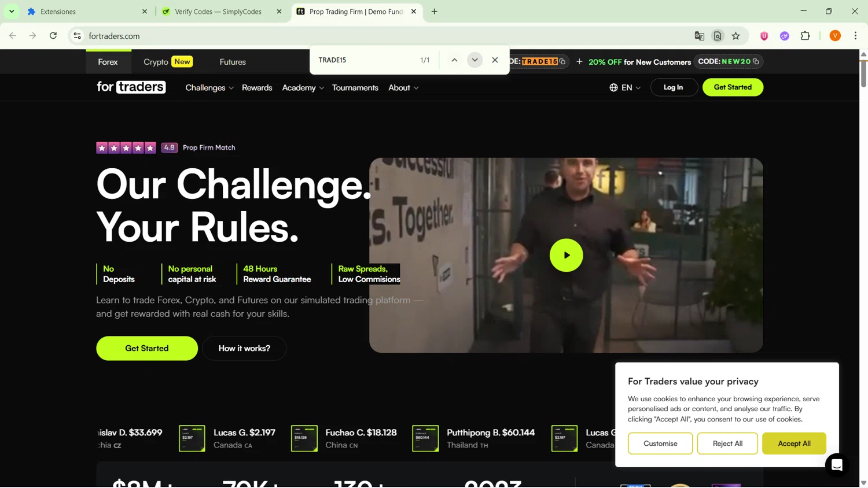
Task: Open the Rewards page
Action: pyautogui.click(x=257, y=88)
